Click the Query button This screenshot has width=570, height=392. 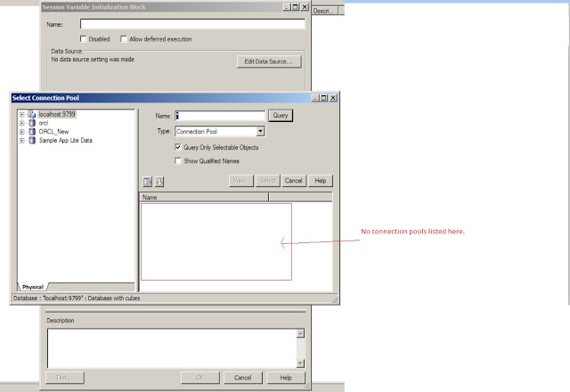281,115
